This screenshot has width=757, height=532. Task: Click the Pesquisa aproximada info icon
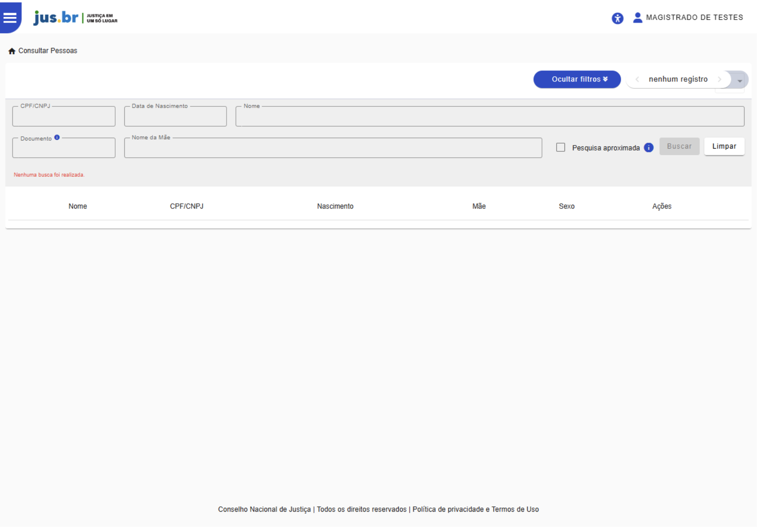pos(648,148)
